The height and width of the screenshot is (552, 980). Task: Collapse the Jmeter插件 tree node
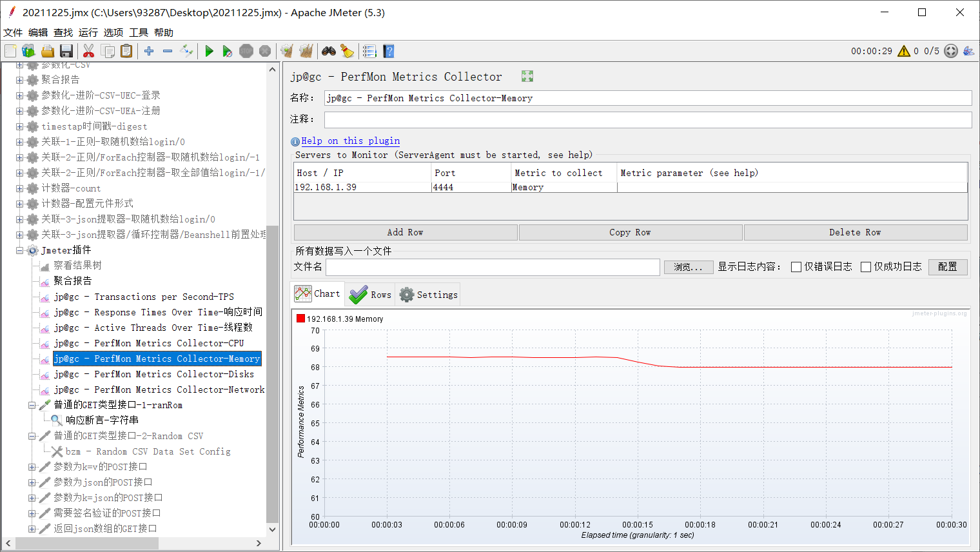coord(19,250)
